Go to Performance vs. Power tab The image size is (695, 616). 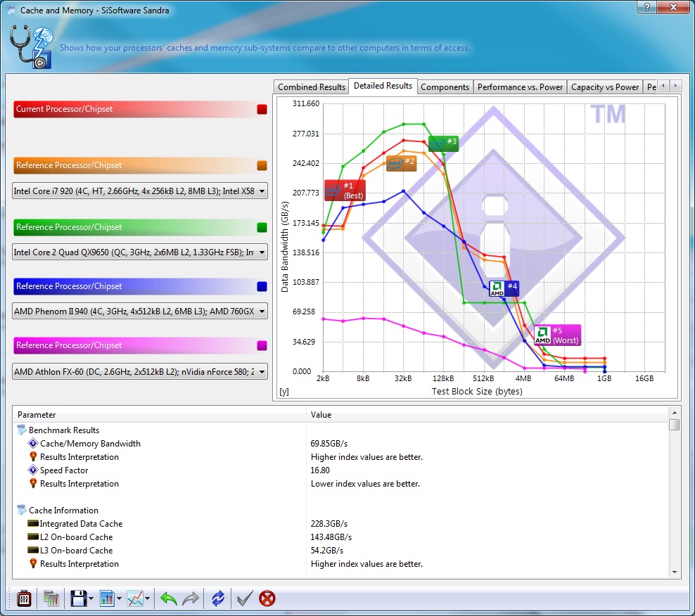coord(520,87)
